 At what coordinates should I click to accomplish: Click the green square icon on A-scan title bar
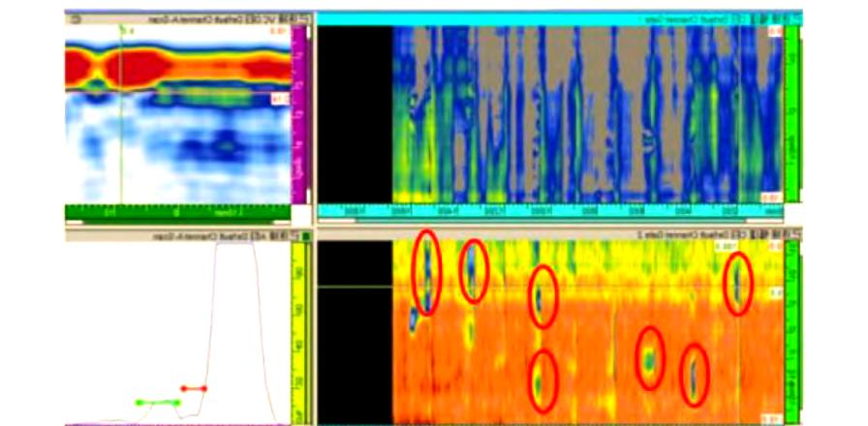coord(306,236)
